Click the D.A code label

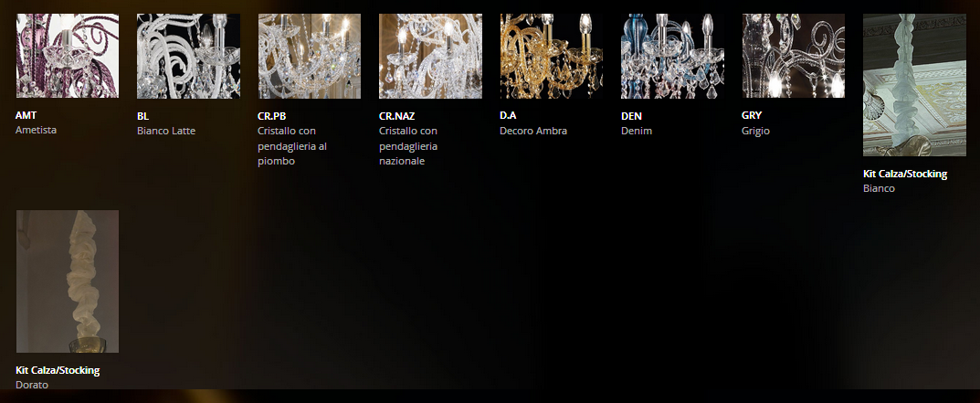tap(508, 116)
